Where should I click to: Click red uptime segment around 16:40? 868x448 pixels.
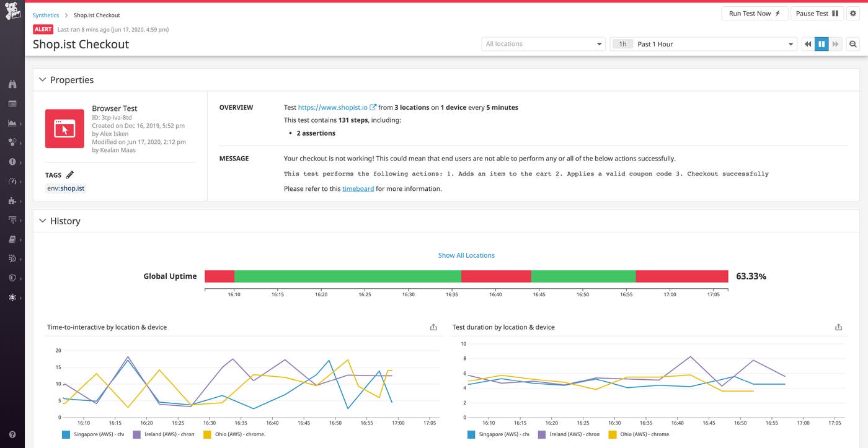pos(496,276)
